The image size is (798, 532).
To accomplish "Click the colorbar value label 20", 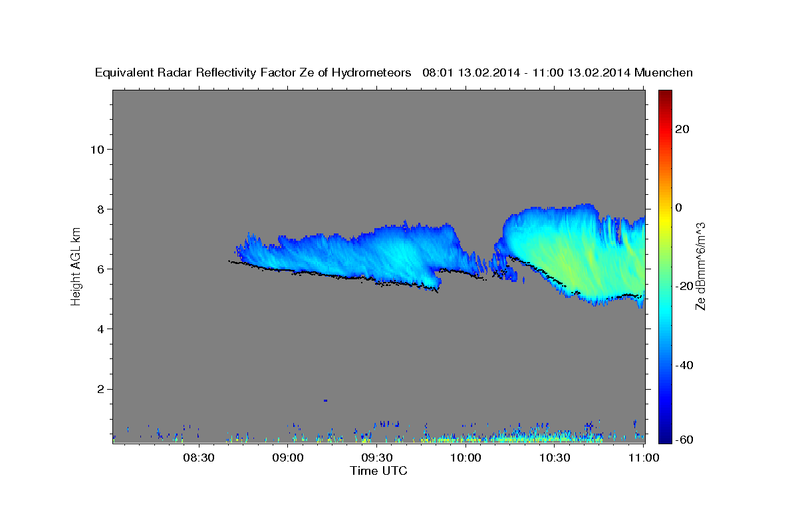I will coord(684,129).
